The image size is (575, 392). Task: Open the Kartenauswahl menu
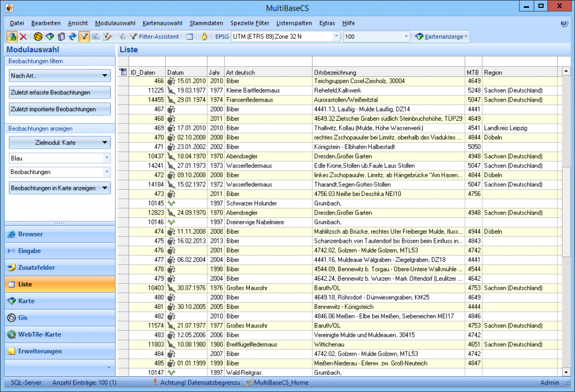pos(162,23)
